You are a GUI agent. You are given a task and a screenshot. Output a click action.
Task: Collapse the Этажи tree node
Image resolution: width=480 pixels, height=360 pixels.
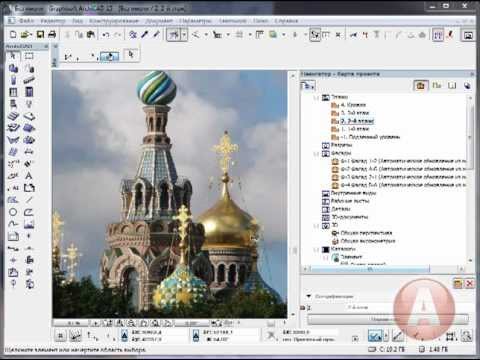point(316,98)
